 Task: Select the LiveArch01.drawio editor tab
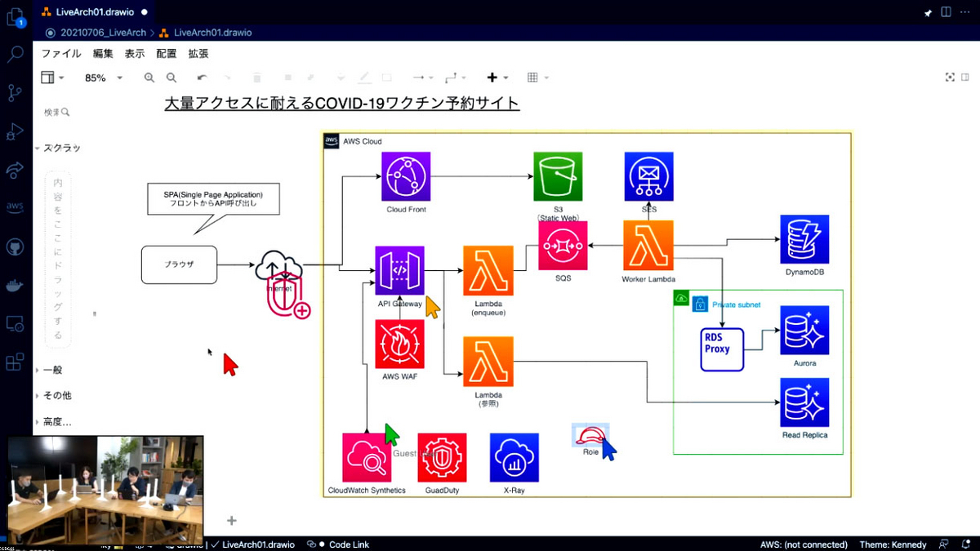(x=93, y=12)
